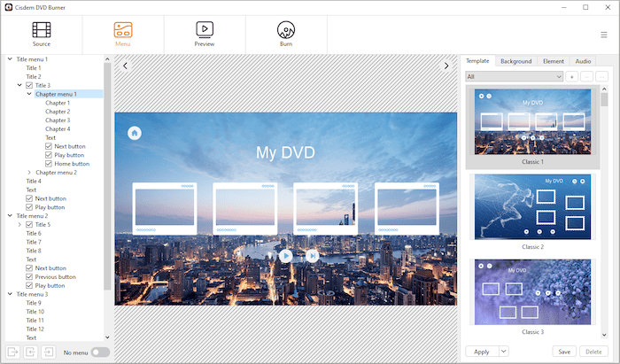Toggle the No menu switch
Screen dimensions: 620x364
[100, 352]
